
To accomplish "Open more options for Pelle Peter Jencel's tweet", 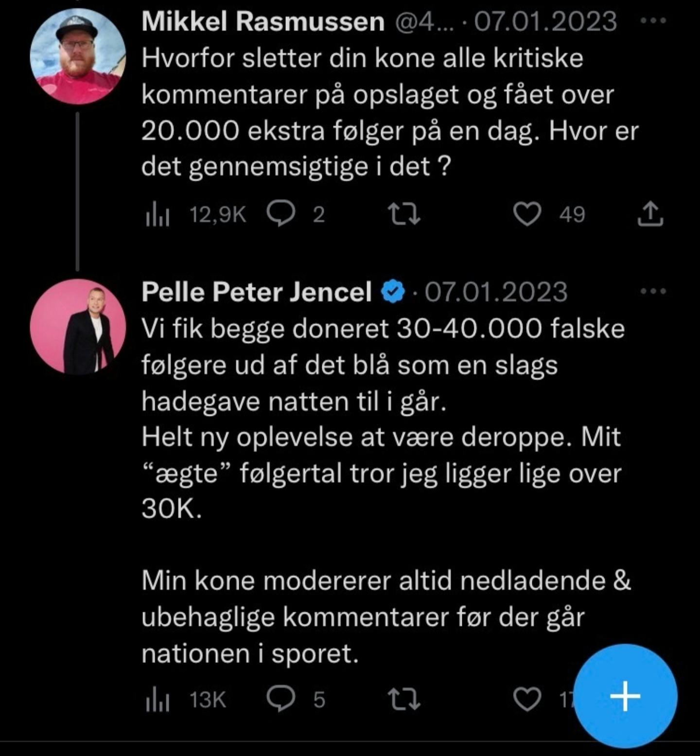I will pos(653,292).
